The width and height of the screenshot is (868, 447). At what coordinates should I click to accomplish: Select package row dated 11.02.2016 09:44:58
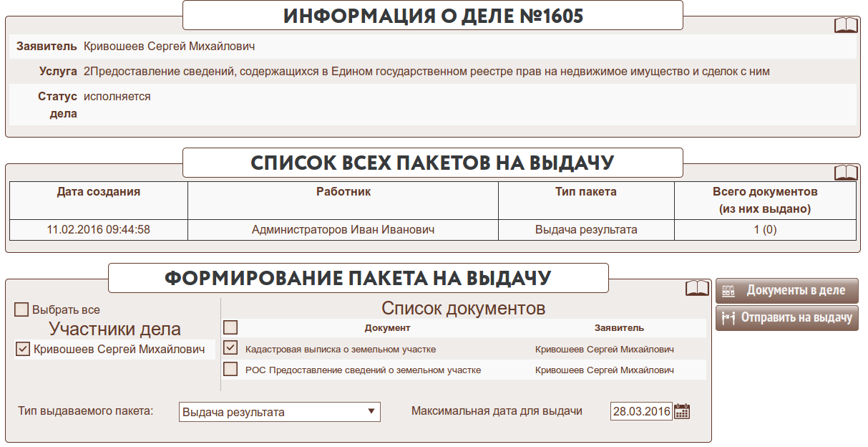click(x=99, y=230)
